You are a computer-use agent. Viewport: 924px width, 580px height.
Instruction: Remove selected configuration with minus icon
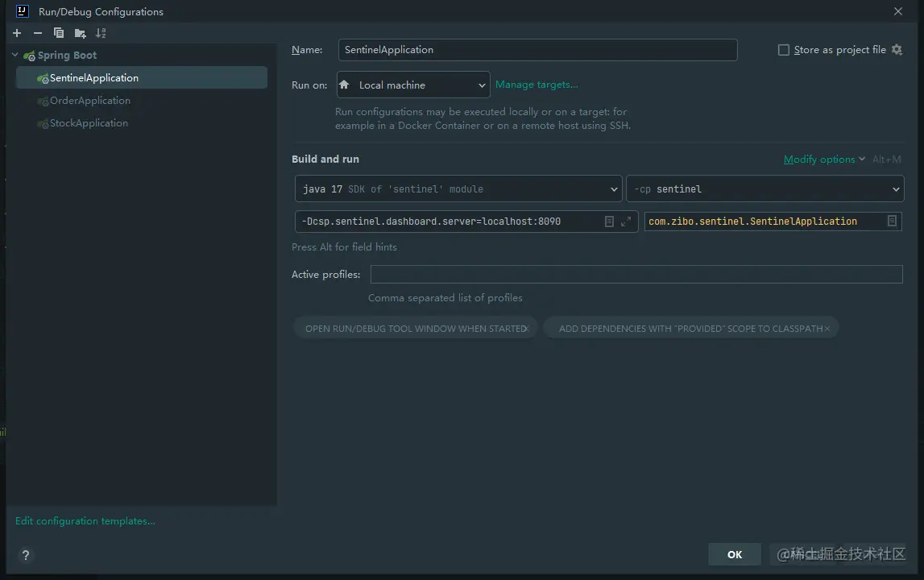point(38,33)
